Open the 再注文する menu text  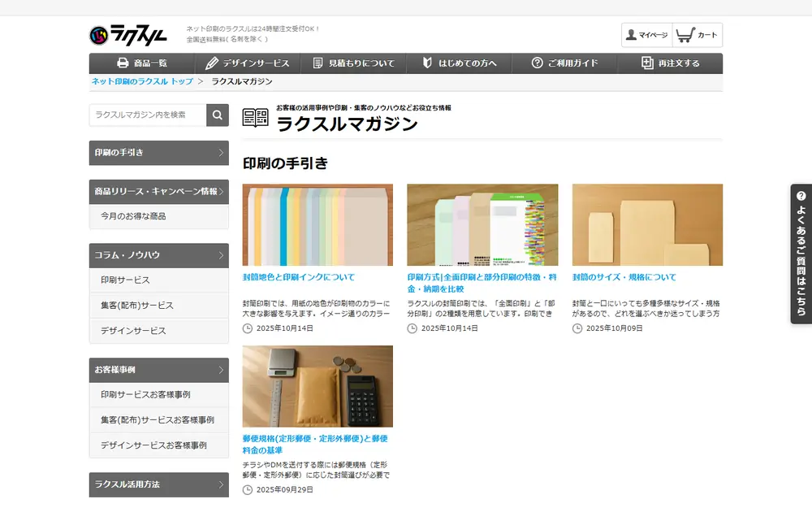coord(679,63)
